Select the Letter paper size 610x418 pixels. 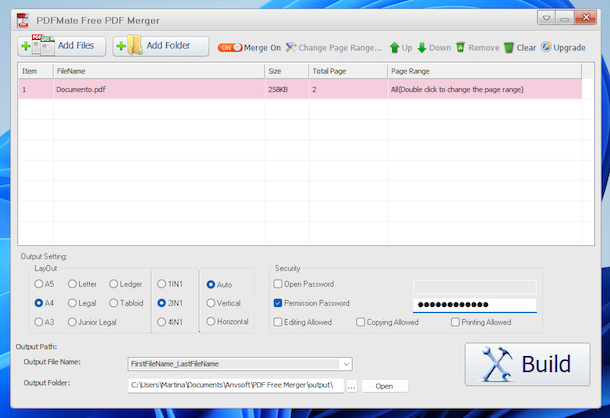coord(73,284)
